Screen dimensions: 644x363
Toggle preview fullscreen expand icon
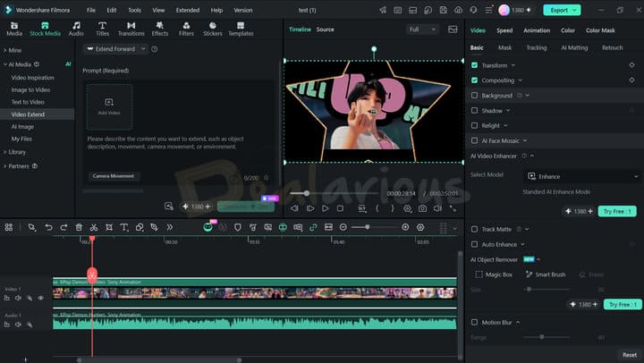(453, 208)
